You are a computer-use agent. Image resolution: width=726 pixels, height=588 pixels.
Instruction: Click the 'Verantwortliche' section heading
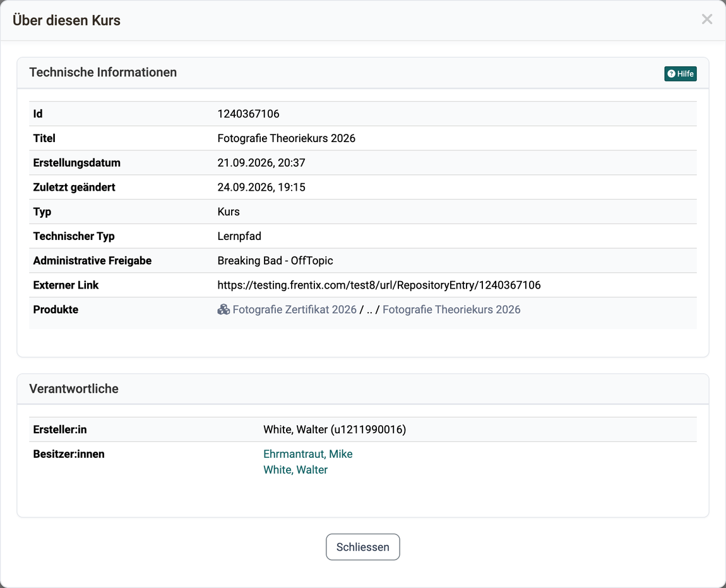(74, 389)
